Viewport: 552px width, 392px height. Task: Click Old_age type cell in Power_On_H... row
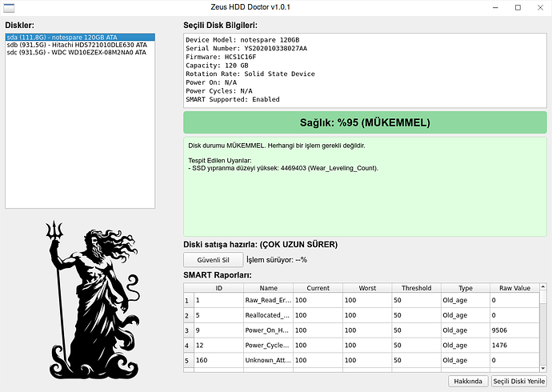click(466, 330)
